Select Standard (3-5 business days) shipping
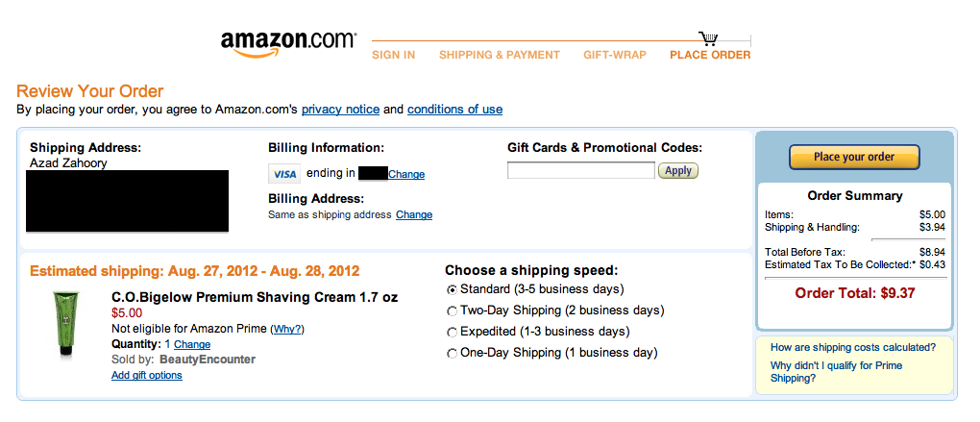 (453, 289)
